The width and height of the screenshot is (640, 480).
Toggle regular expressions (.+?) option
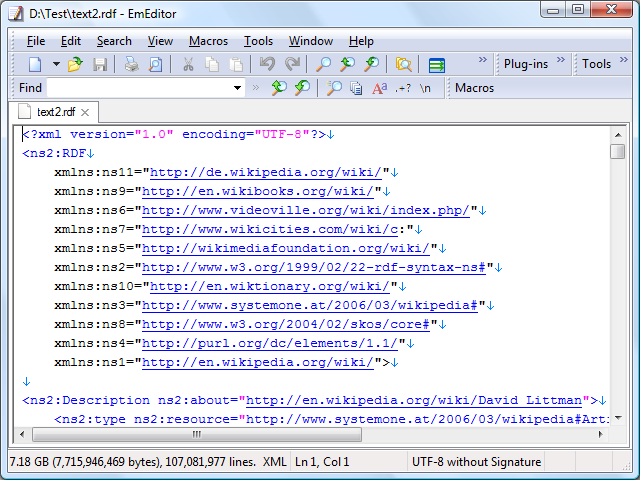(x=403, y=88)
